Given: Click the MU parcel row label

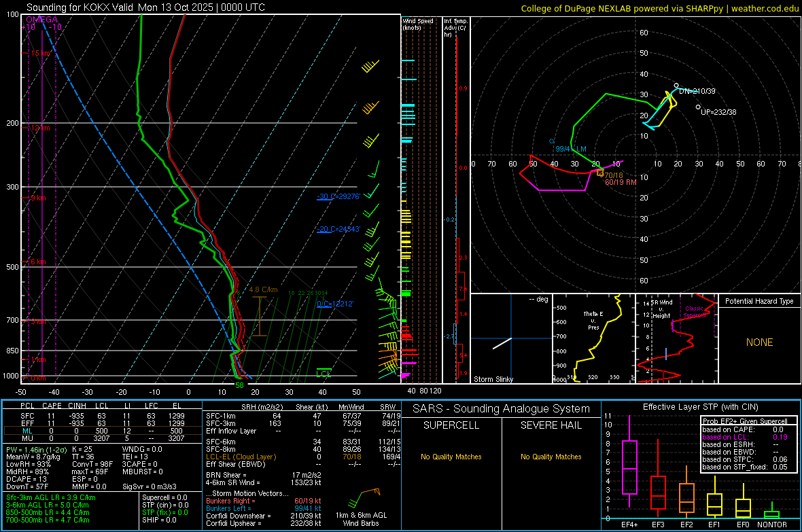Looking at the screenshot, I should point(27,438).
